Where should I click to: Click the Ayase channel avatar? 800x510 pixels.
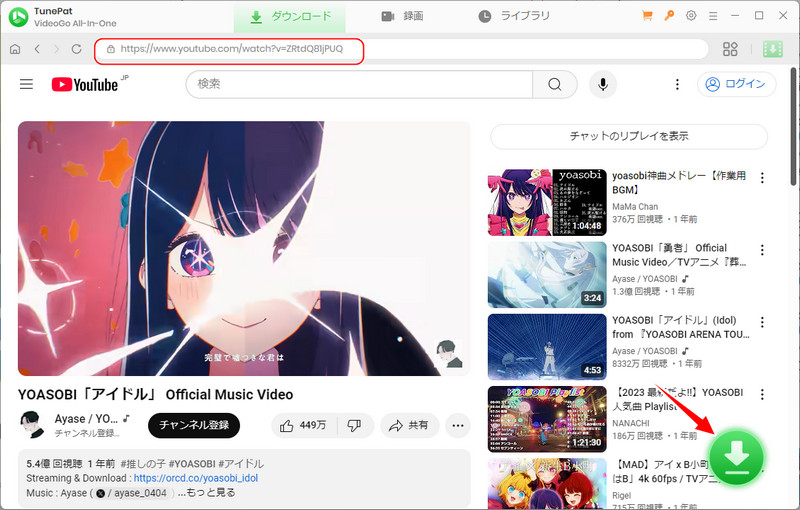33,424
